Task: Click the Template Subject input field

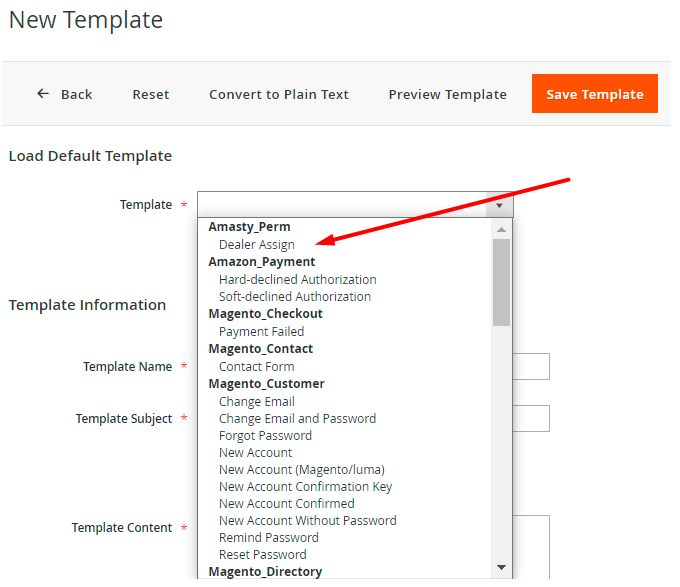Action: [x=531, y=418]
